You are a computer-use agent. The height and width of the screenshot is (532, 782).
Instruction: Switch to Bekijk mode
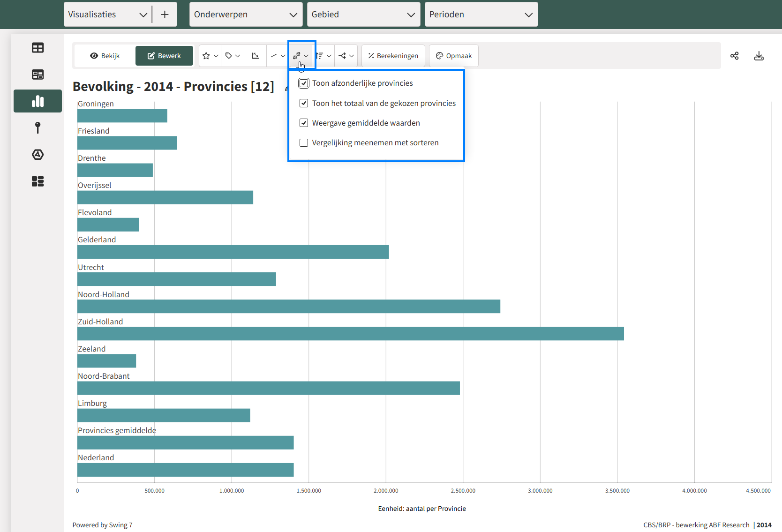coord(105,56)
